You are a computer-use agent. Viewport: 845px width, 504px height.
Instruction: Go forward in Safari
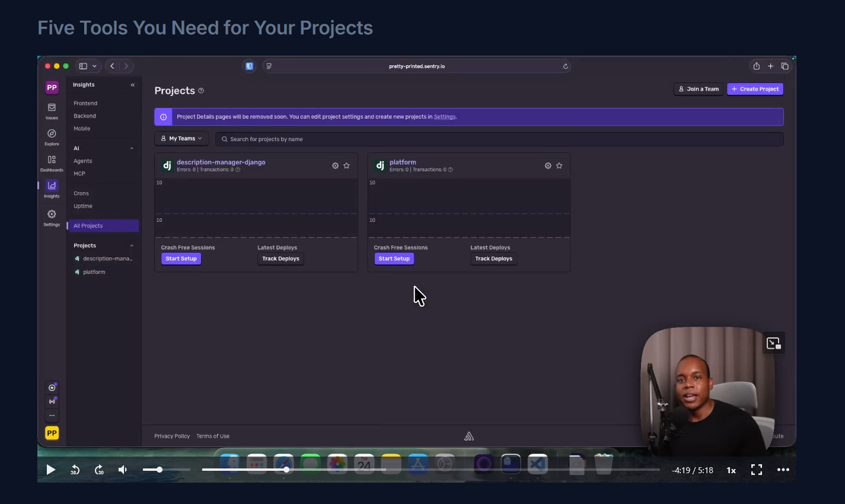pyautogui.click(x=126, y=66)
